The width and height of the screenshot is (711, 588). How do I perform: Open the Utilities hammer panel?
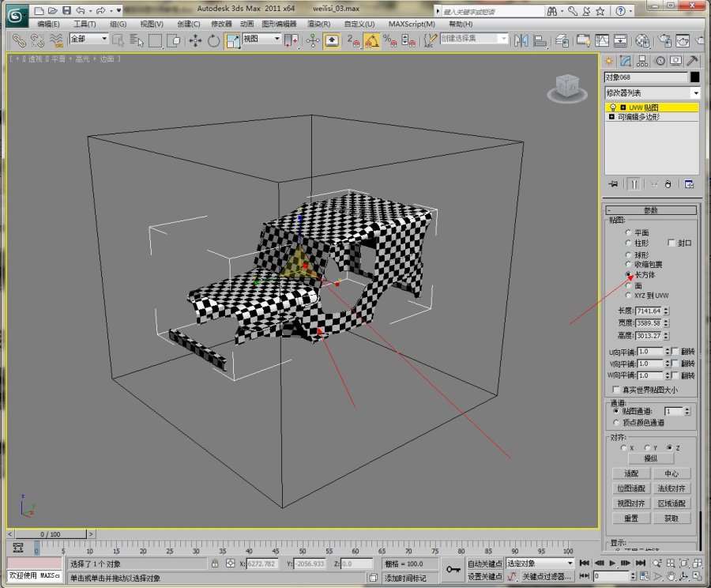point(692,61)
